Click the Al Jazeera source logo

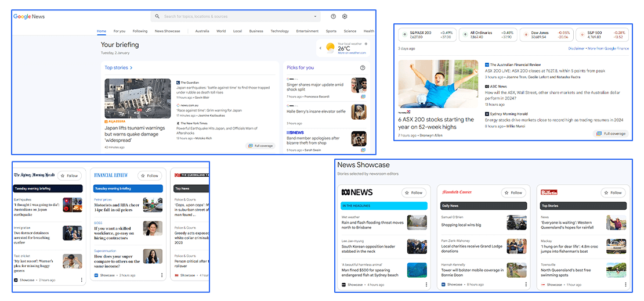pyautogui.click(x=115, y=121)
